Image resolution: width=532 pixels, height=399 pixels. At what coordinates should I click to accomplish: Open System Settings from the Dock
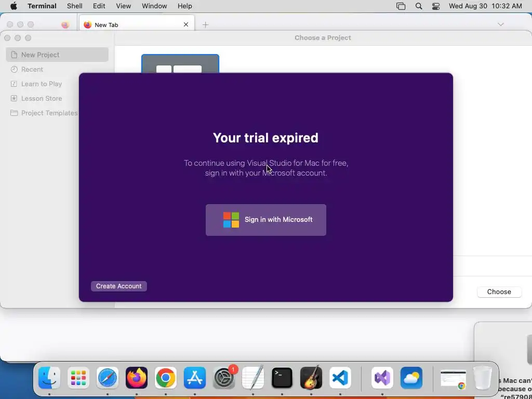coord(224,378)
